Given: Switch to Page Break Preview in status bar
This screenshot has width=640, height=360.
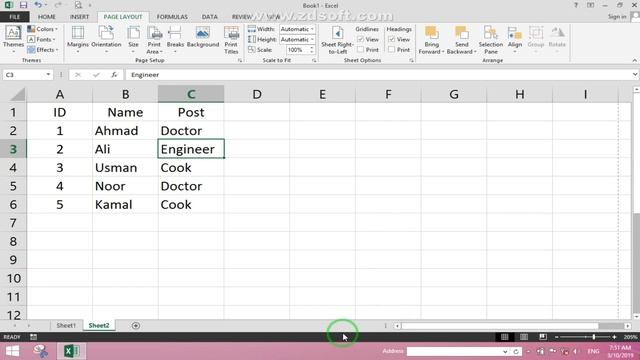Looking at the screenshot, I should pos(542,337).
